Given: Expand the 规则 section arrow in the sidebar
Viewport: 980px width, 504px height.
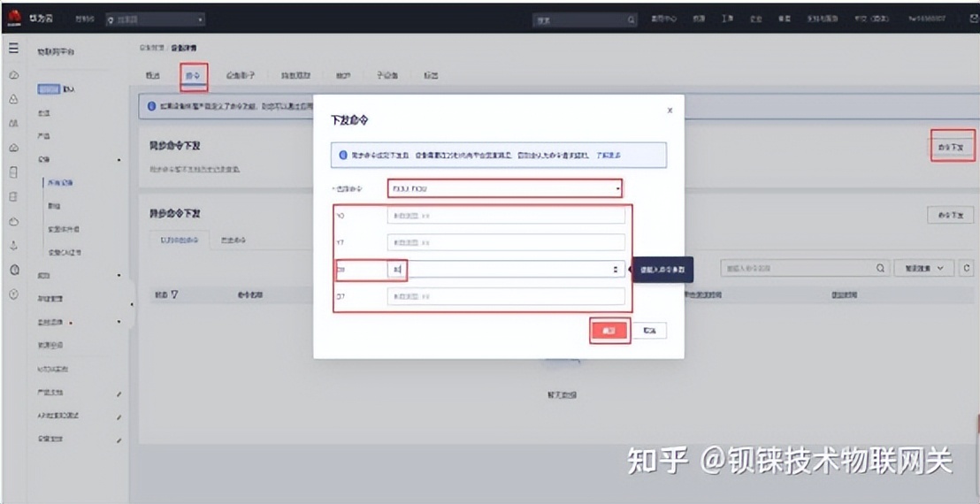Looking at the screenshot, I should point(119,275).
